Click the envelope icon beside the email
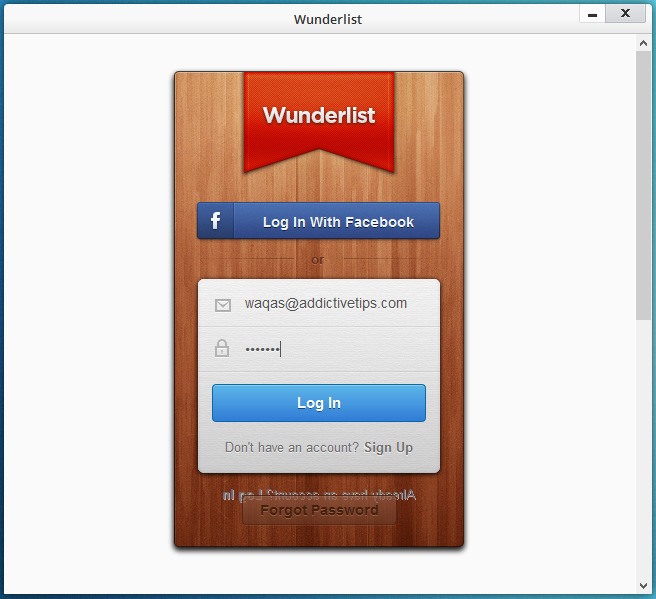The width and height of the screenshot is (656, 599). pyautogui.click(x=223, y=305)
